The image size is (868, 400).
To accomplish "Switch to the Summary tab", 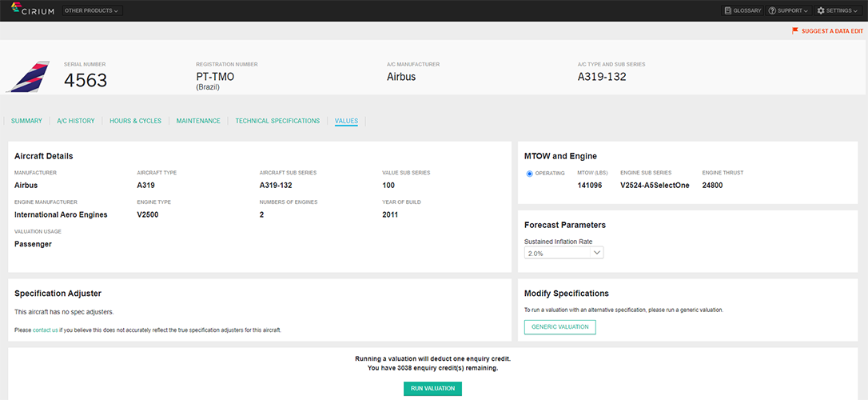I will coord(26,121).
